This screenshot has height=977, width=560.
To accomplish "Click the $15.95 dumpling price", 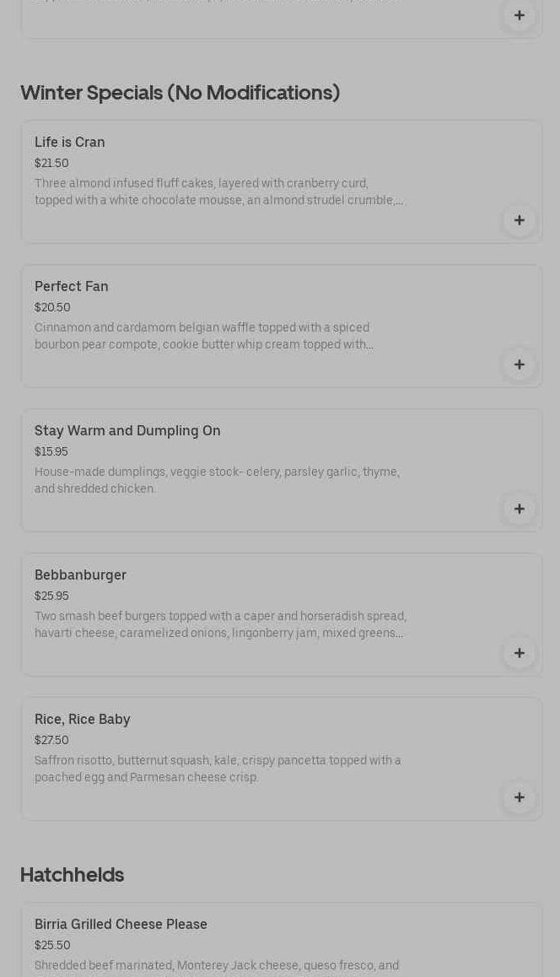I will (51, 451).
